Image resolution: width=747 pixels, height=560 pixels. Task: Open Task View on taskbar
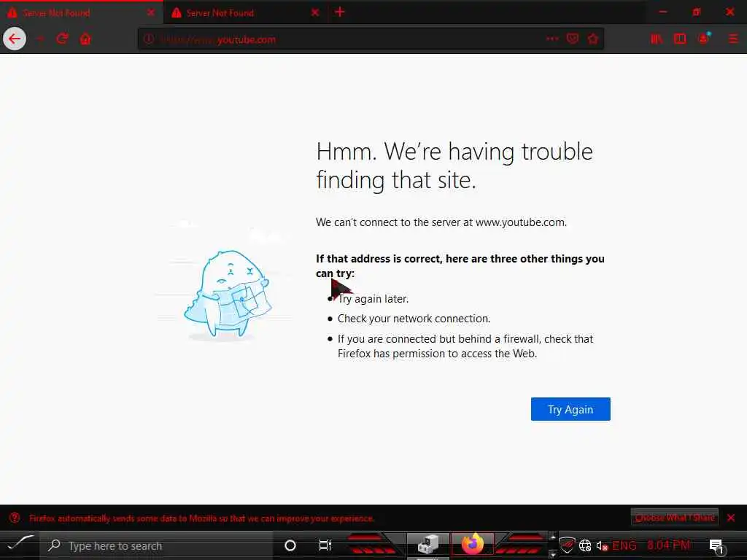[325, 545]
